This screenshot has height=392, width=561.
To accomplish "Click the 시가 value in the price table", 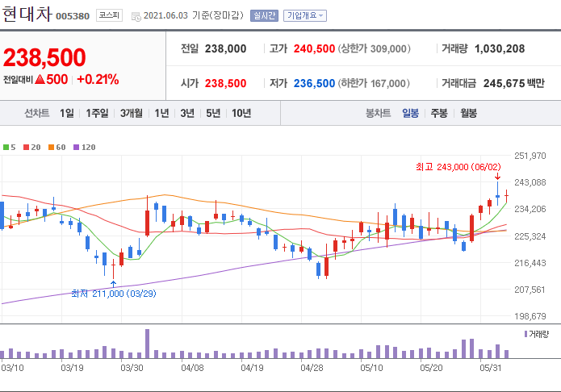I will 225,83.
